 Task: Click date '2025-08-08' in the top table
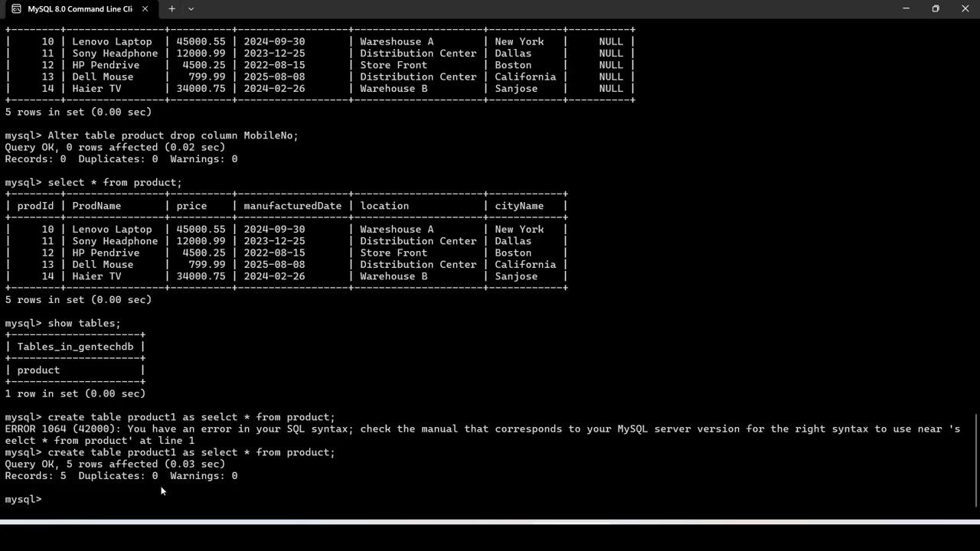(x=274, y=77)
